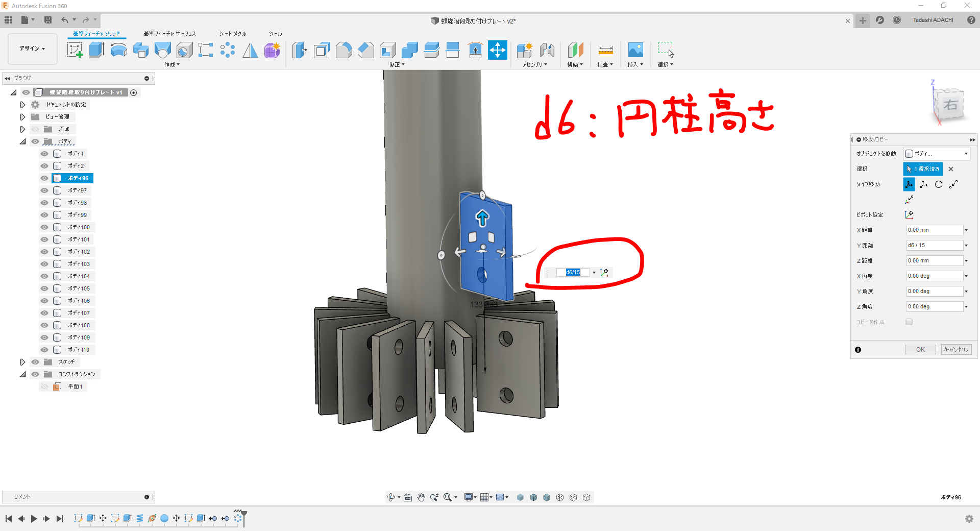Select the Joint tool icon
This screenshot has width=980, height=531.
(x=547, y=50)
